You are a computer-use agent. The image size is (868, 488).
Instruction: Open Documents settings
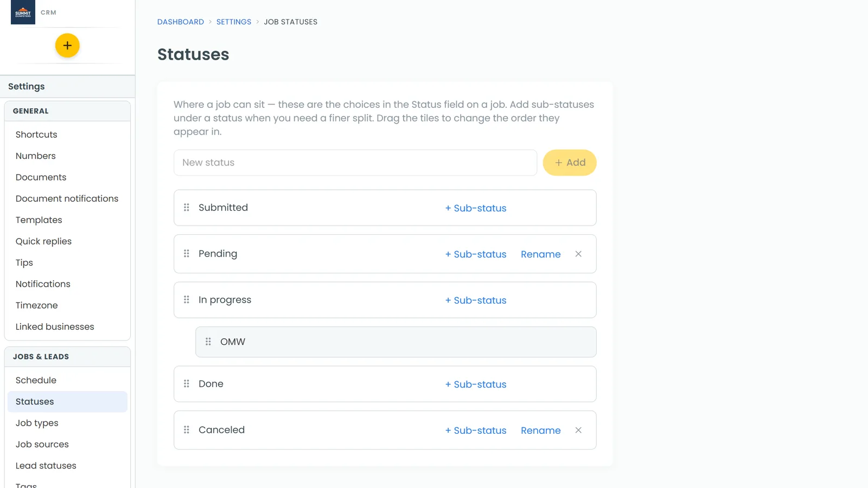(x=68, y=177)
